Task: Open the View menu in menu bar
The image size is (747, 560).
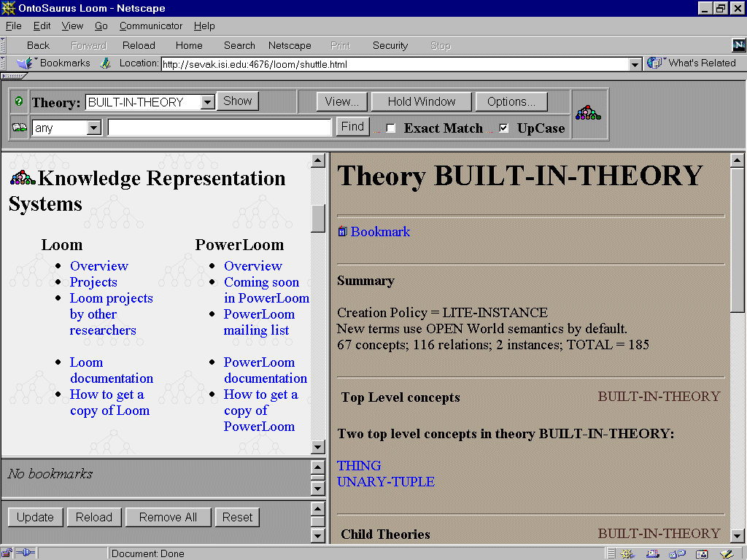Action: (x=72, y=26)
